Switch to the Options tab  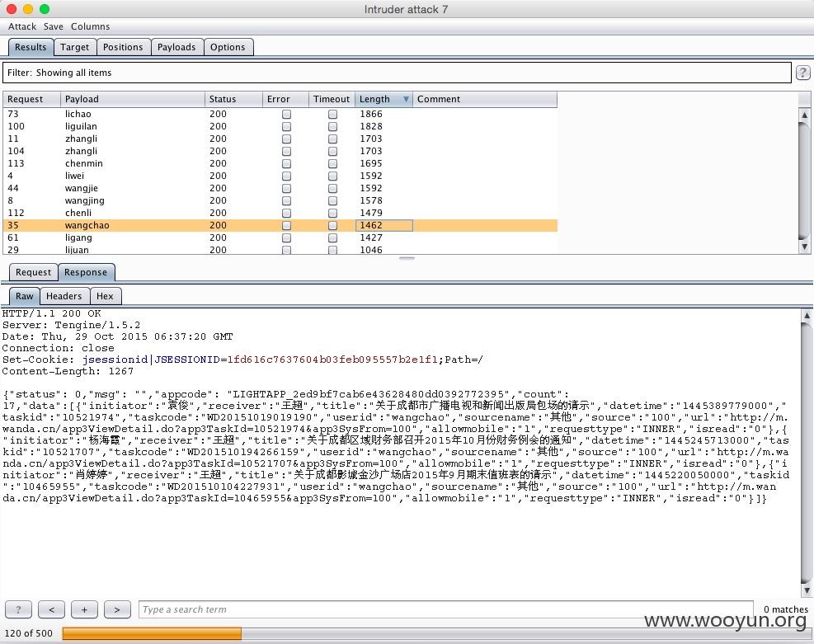[228, 47]
